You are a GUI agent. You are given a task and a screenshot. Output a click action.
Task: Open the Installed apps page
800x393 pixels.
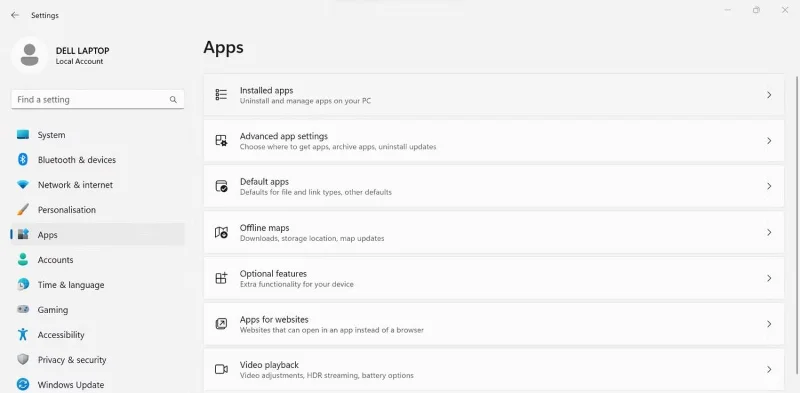click(493, 95)
